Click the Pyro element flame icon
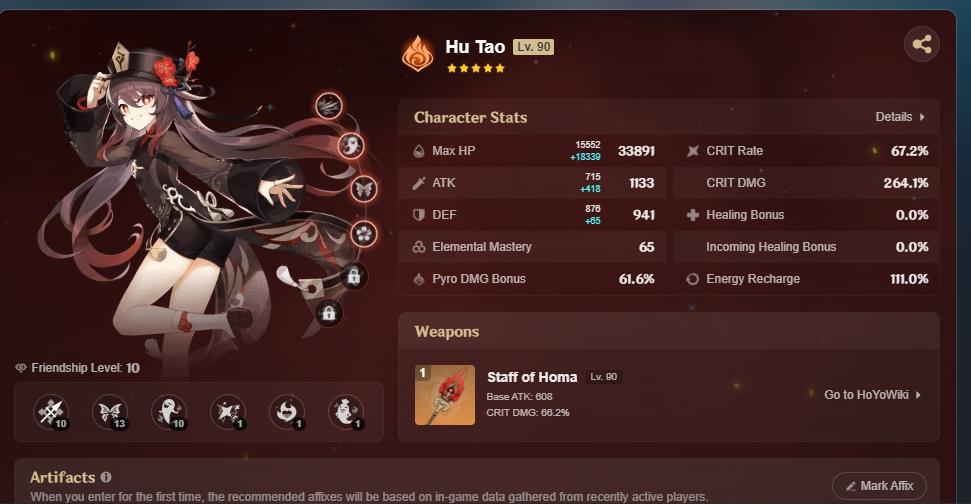Image resolution: width=971 pixels, height=504 pixels. point(417,53)
